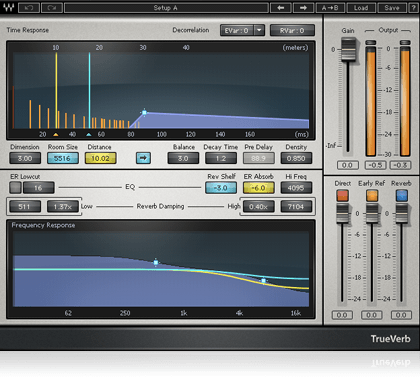420x381 pixels.
Task: Toggle the ER Lowcut enable button
Action: [15, 188]
